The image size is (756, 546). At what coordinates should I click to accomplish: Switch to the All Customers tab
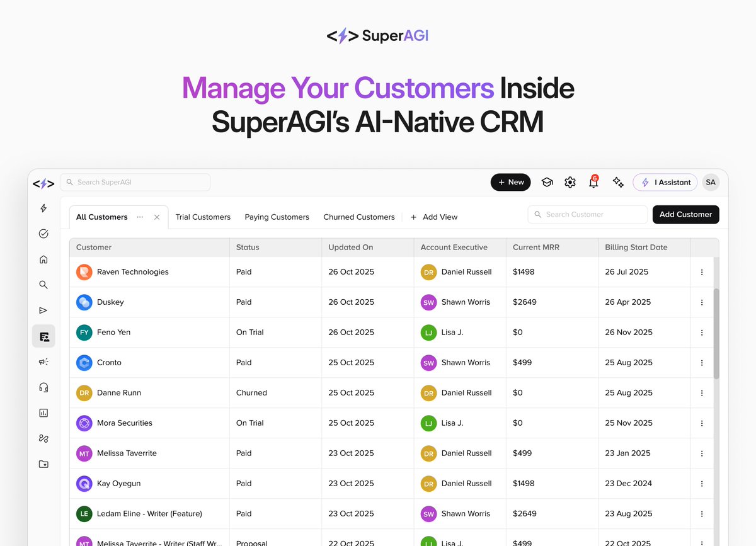101,217
